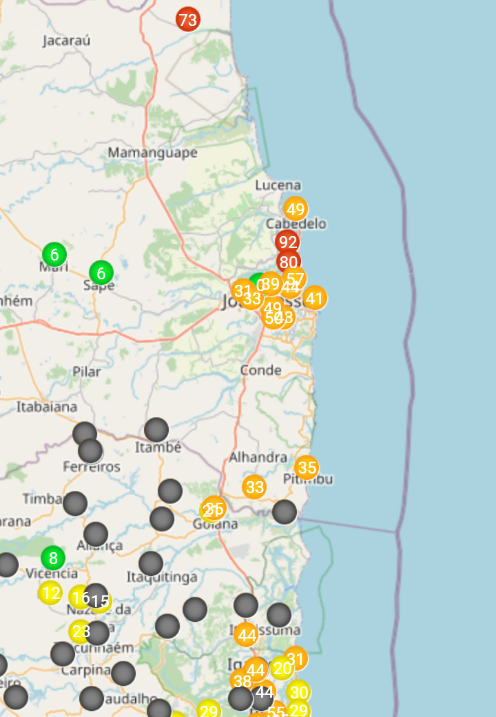Click the orange 35 marker above Goiana

(214, 508)
